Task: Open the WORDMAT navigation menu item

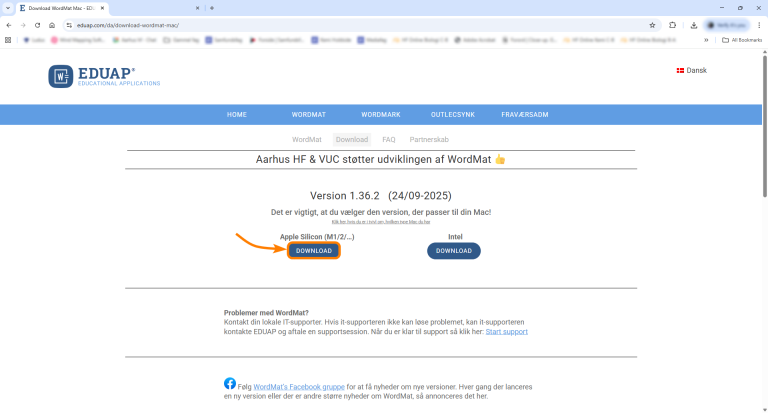Action: click(x=309, y=115)
